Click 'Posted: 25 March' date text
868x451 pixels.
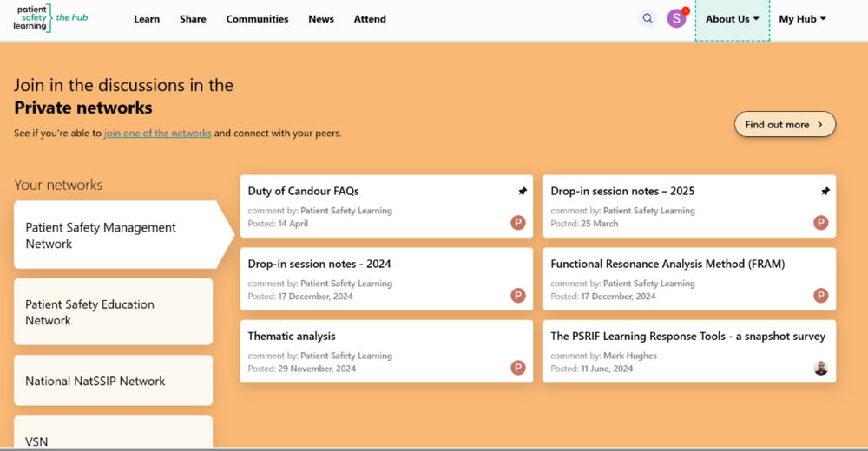coord(584,224)
